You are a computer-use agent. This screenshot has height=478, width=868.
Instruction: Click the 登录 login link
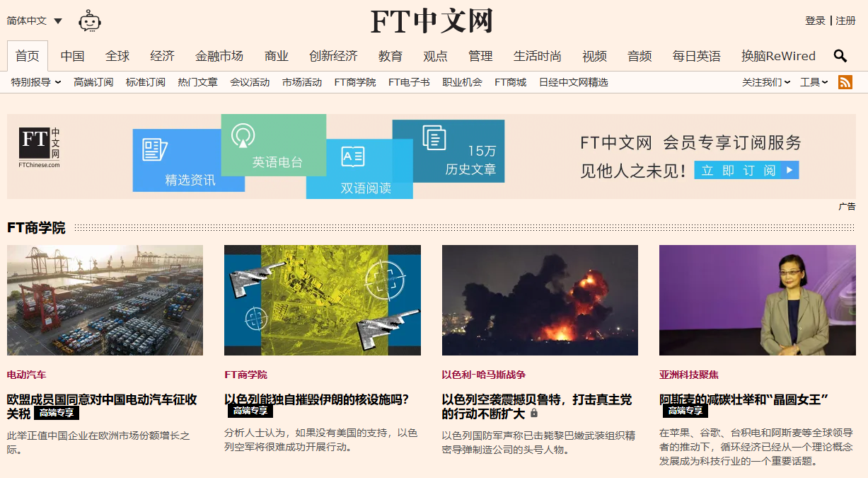[x=815, y=21]
